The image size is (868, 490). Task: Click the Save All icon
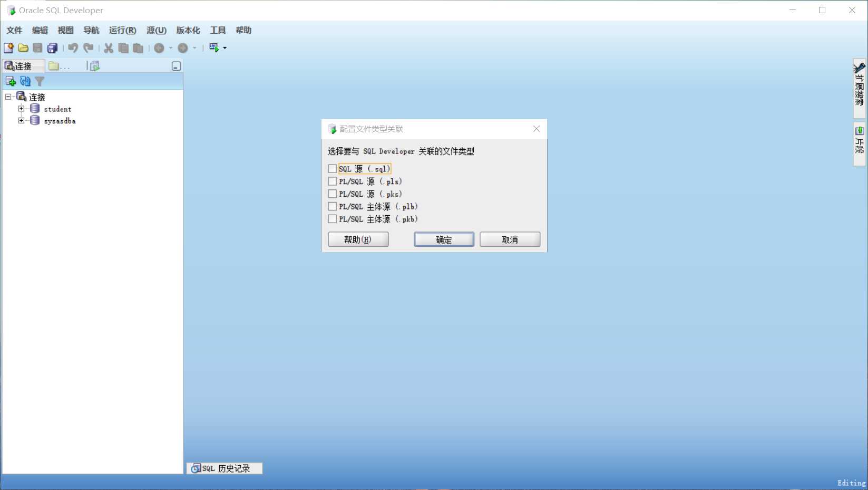coord(52,48)
